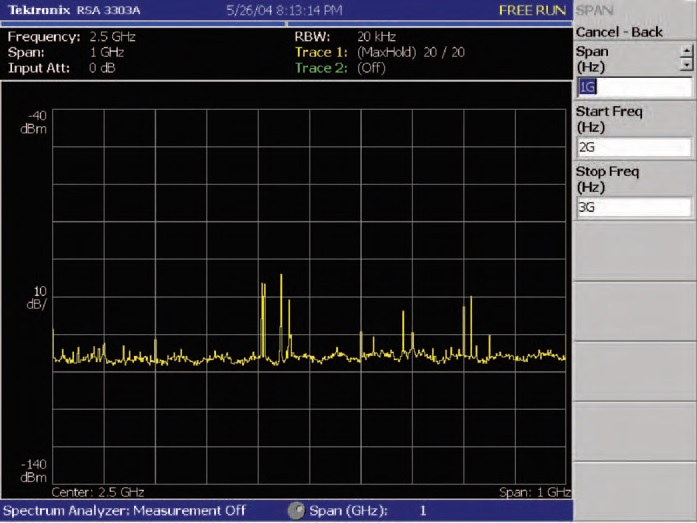The height and width of the screenshot is (523, 697).
Task: Click the Stop Freq field showing 3G
Action: [x=632, y=208]
